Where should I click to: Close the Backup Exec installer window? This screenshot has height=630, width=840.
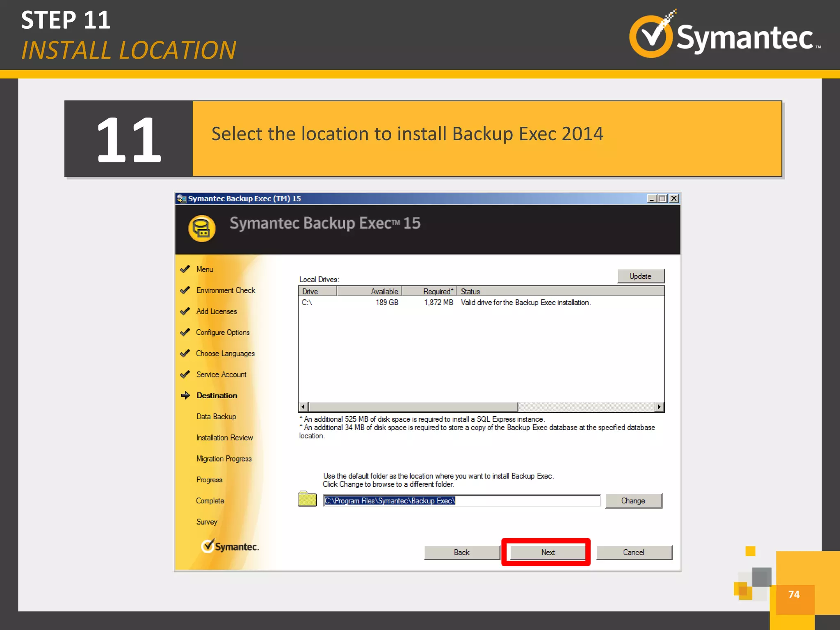coord(674,199)
